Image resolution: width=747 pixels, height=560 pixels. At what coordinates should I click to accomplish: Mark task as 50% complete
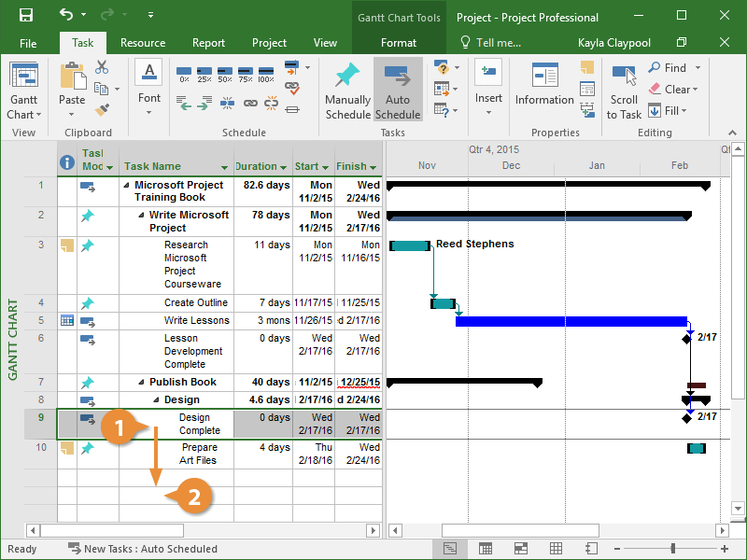pos(225,73)
